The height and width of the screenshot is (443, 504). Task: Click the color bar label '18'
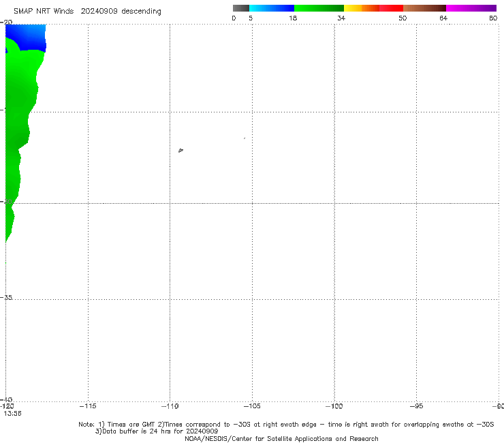coord(293,18)
